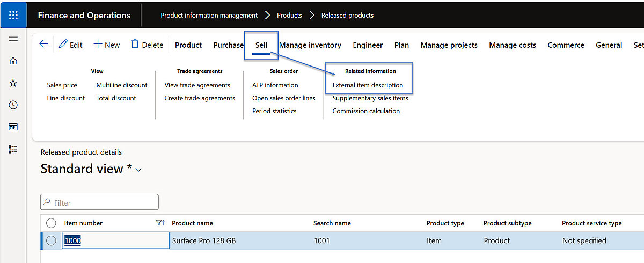
Task: Open Favorites star icon in sidebar
Action: (x=13, y=83)
